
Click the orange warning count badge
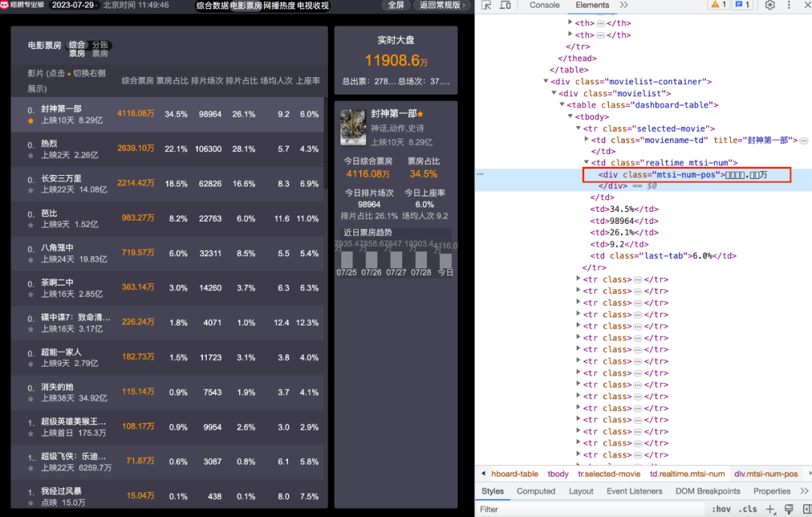[x=718, y=5]
